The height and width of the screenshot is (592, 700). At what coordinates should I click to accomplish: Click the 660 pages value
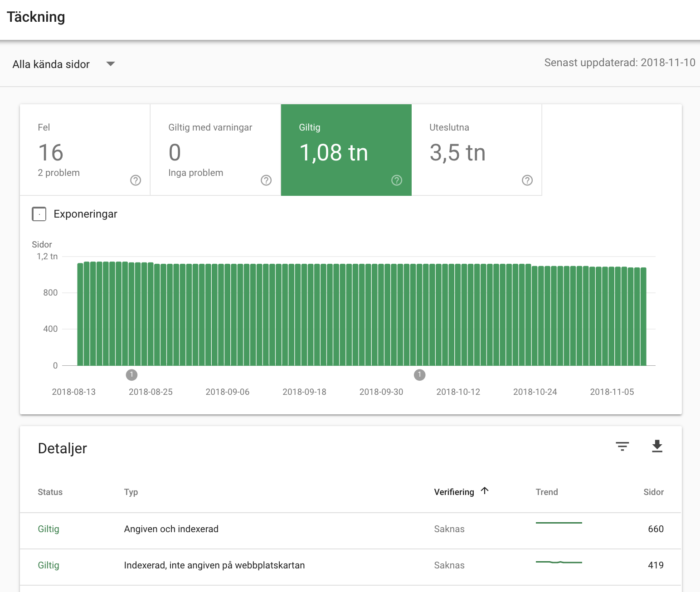point(656,529)
